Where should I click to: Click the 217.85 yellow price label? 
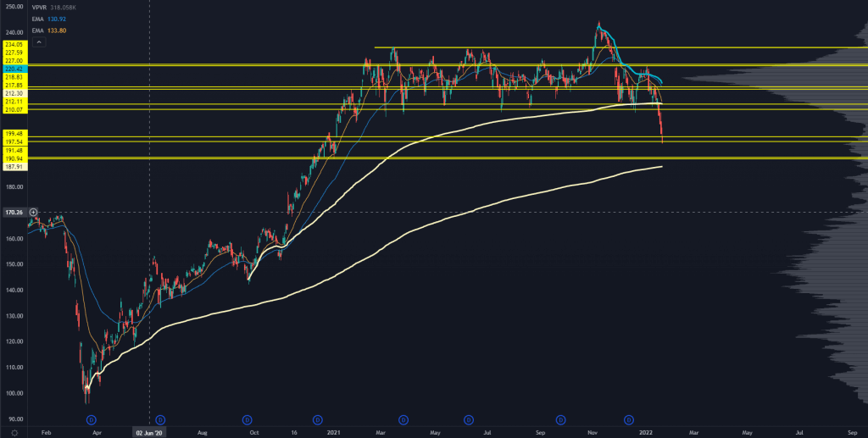point(13,86)
